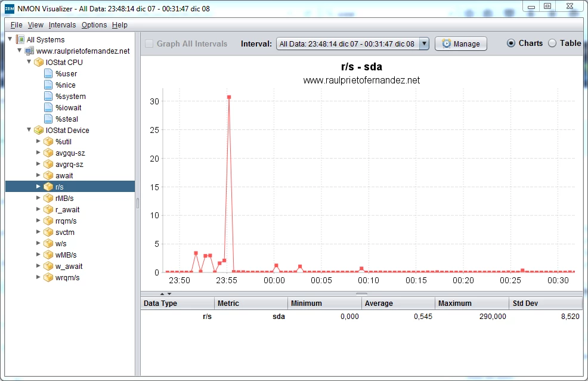Viewport: 588px width, 381px height.
Task: Sort table by Maximum column header
Action: tap(471, 303)
